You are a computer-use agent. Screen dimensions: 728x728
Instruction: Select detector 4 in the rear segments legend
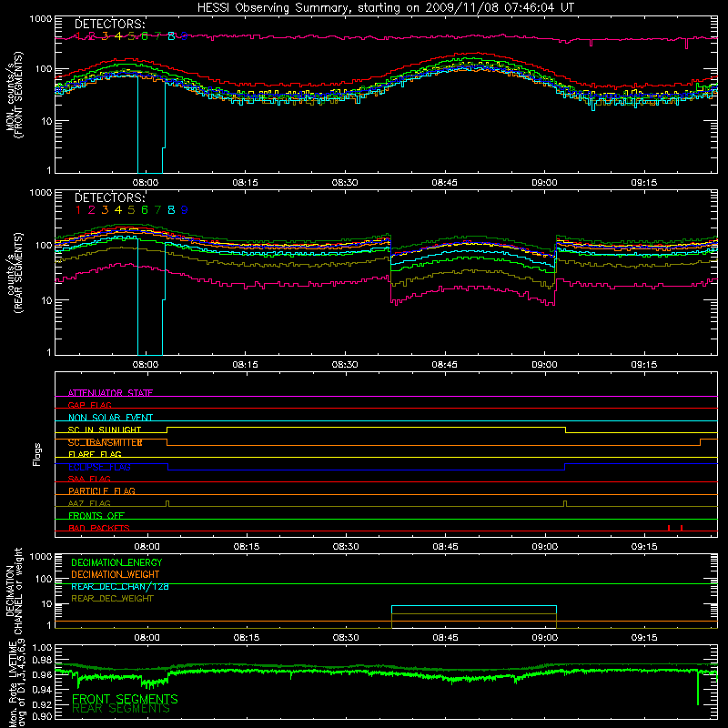[x=118, y=210]
